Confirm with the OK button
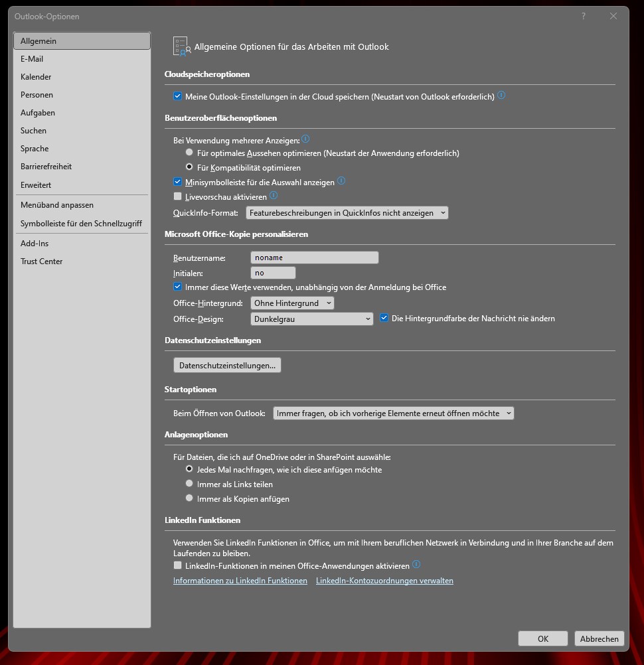 [542, 638]
